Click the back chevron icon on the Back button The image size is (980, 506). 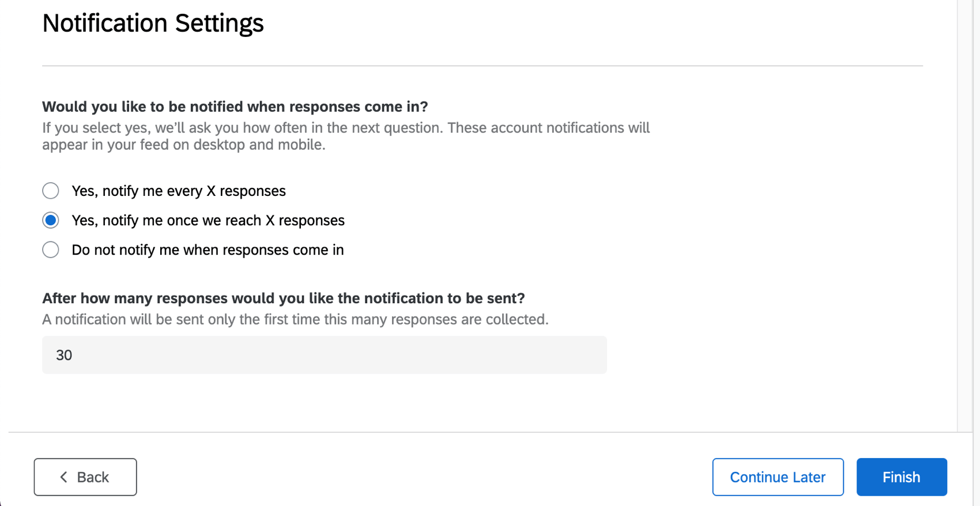point(63,477)
